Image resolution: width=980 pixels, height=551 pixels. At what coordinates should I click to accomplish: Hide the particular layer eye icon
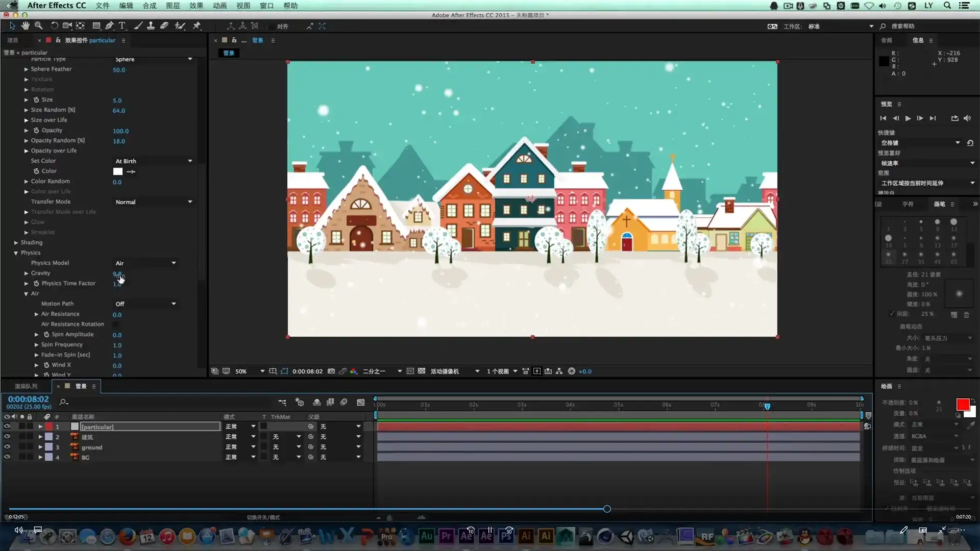[7, 427]
